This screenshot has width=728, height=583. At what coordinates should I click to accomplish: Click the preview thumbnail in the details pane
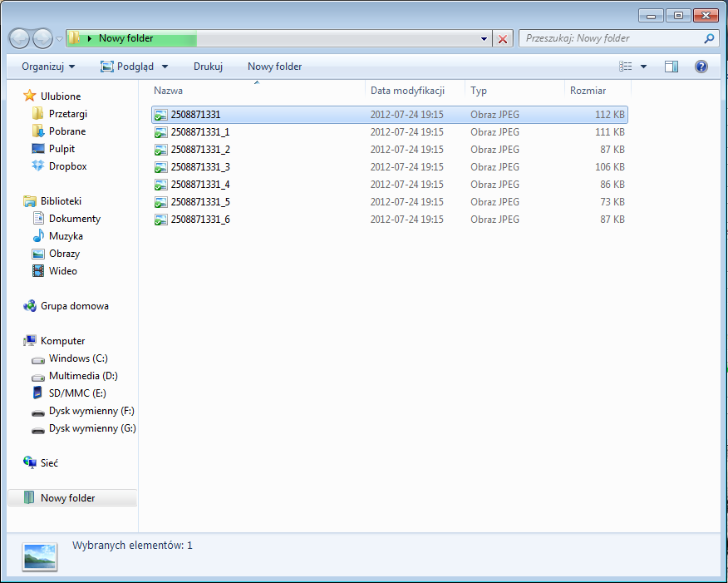40,556
